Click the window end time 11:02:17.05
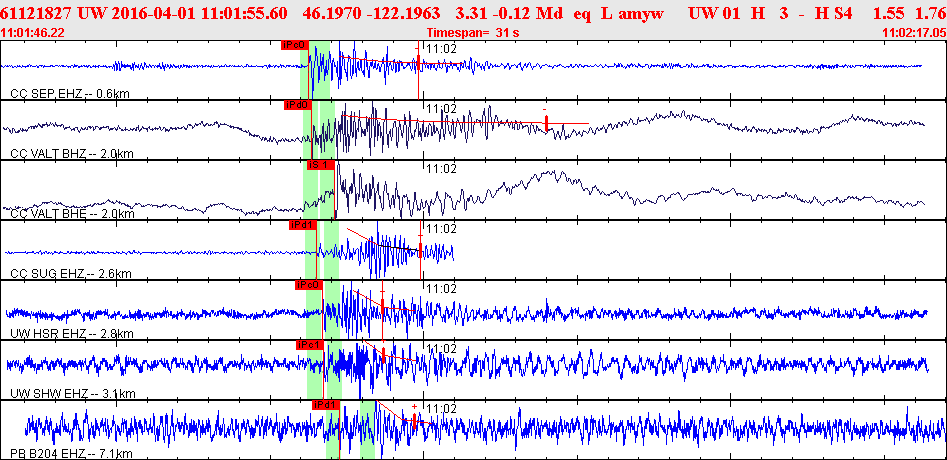Image resolution: width=947 pixels, height=460 pixels. point(913,33)
